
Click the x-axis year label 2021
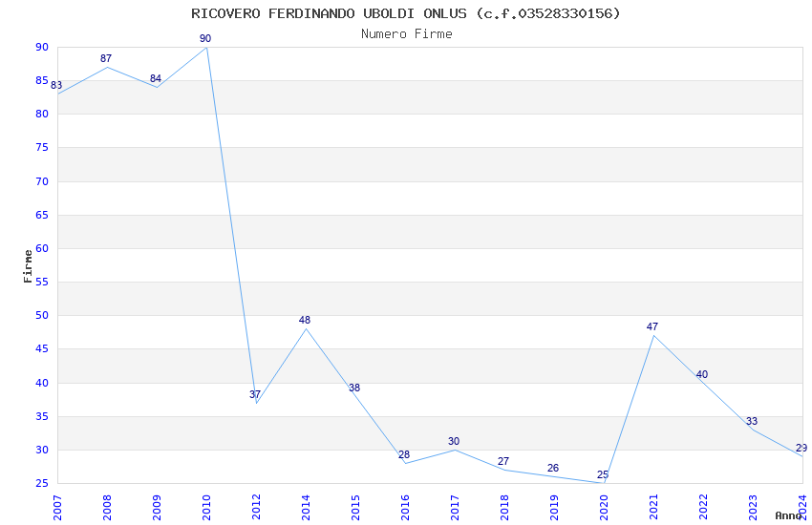654,508
